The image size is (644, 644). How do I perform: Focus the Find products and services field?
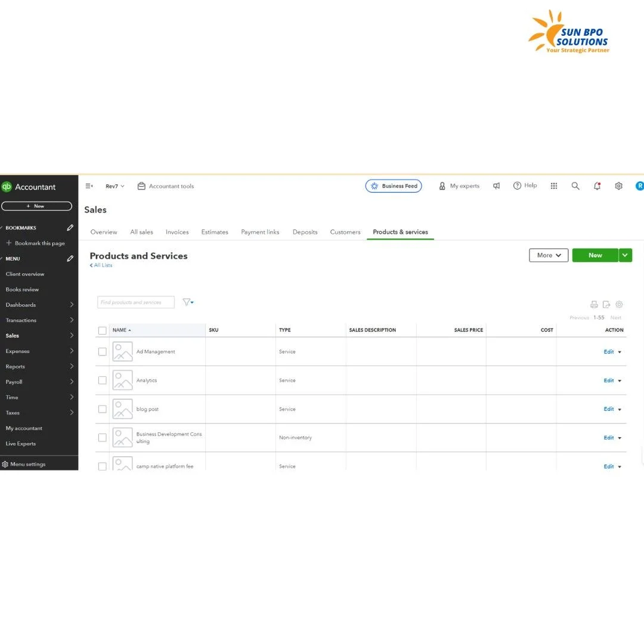point(136,302)
